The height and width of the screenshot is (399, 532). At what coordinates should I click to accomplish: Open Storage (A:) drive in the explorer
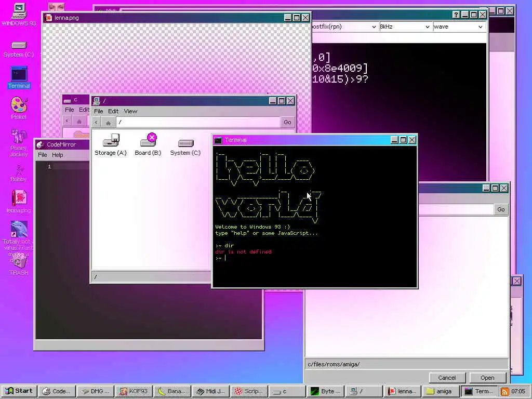(111, 145)
